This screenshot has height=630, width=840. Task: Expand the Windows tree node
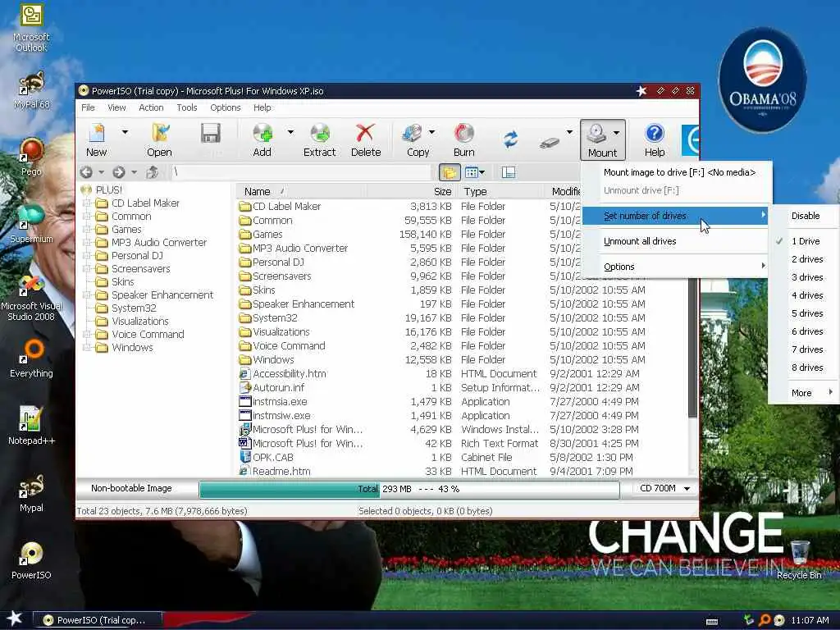(x=86, y=347)
